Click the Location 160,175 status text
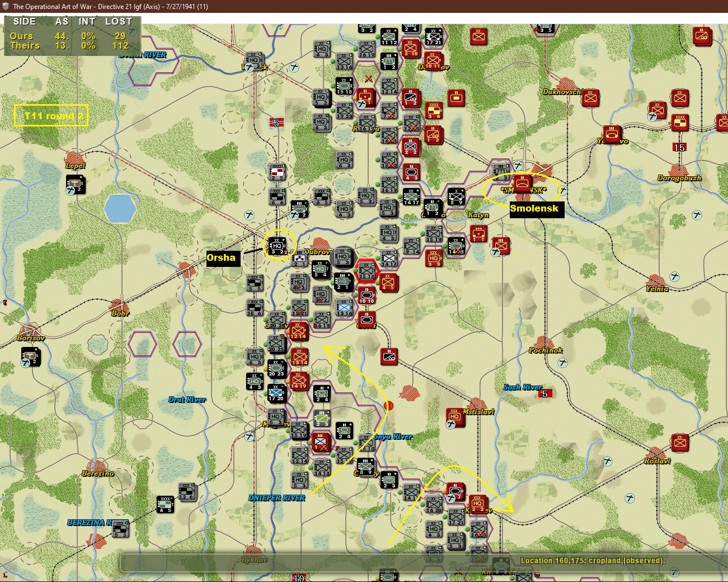Viewport: 728px width, 582px height. point(593,561)
